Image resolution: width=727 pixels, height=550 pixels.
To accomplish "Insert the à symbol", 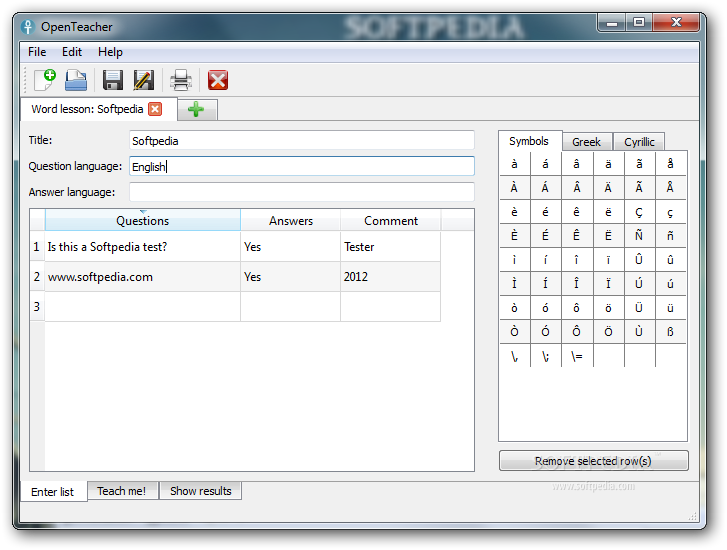I will point(514,164).
